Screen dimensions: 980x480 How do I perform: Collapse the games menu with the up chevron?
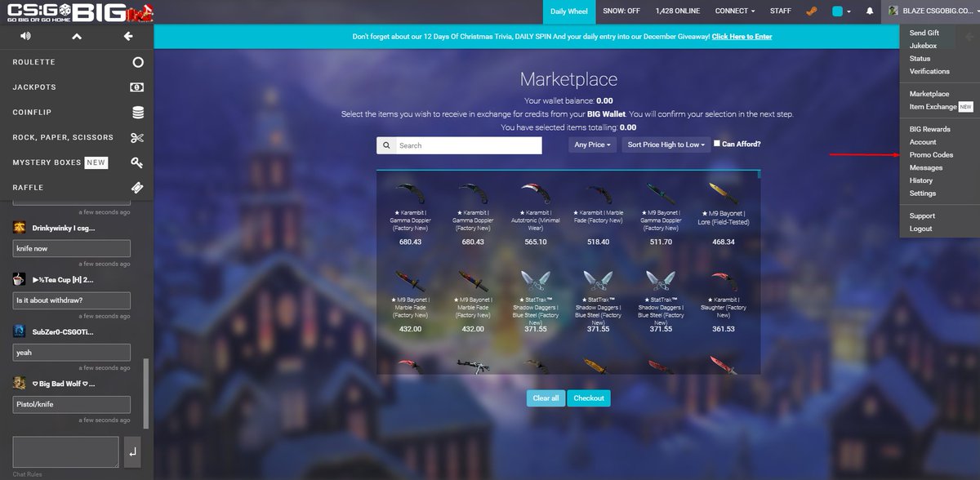coord(77,37)
